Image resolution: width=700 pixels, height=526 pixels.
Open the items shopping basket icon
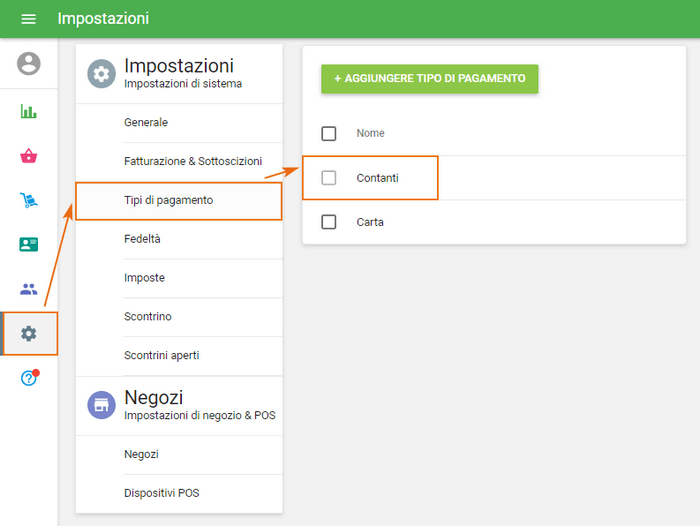coord(29,156)
